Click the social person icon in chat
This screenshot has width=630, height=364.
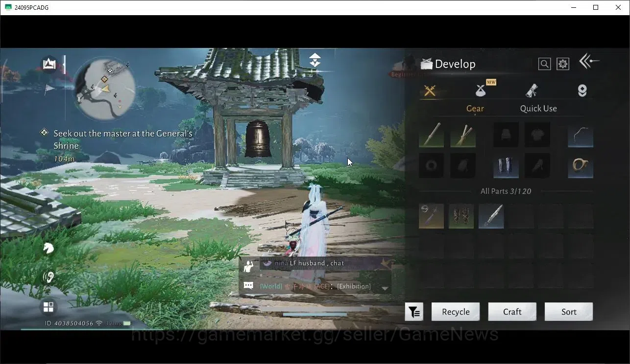point(249,266)
